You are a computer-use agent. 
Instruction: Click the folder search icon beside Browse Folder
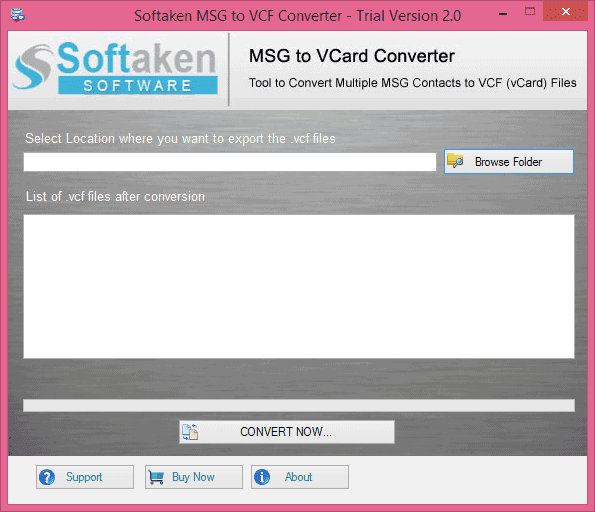coord(455,161)
